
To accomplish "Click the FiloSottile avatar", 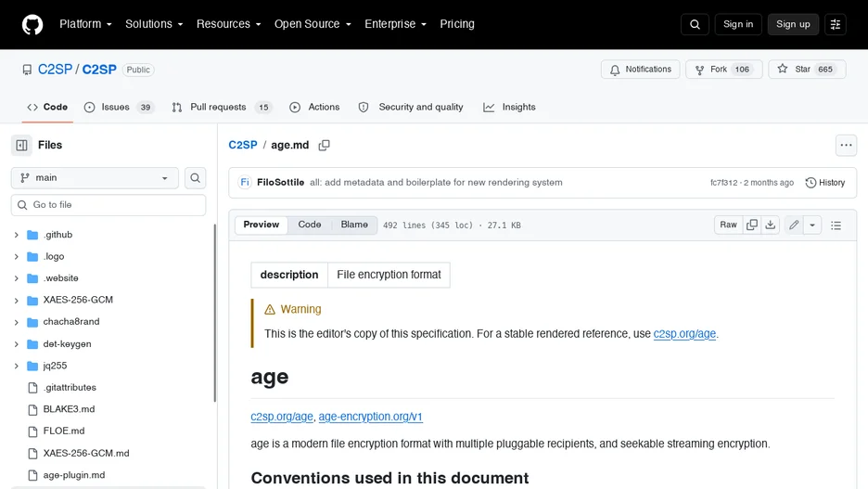I will click(245, 182).
